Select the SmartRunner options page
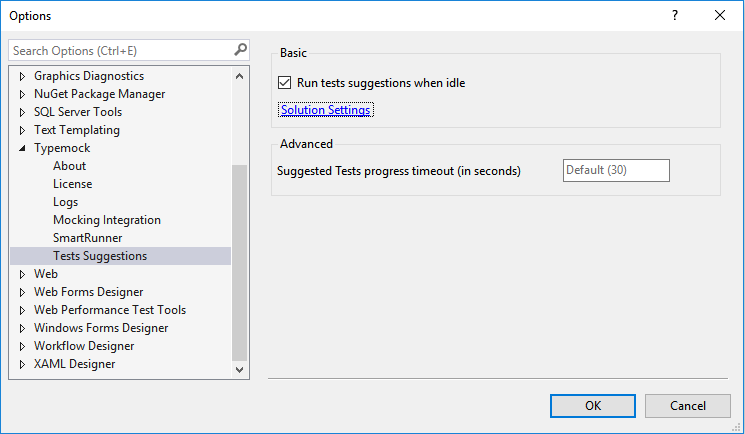 coord(87,238)
